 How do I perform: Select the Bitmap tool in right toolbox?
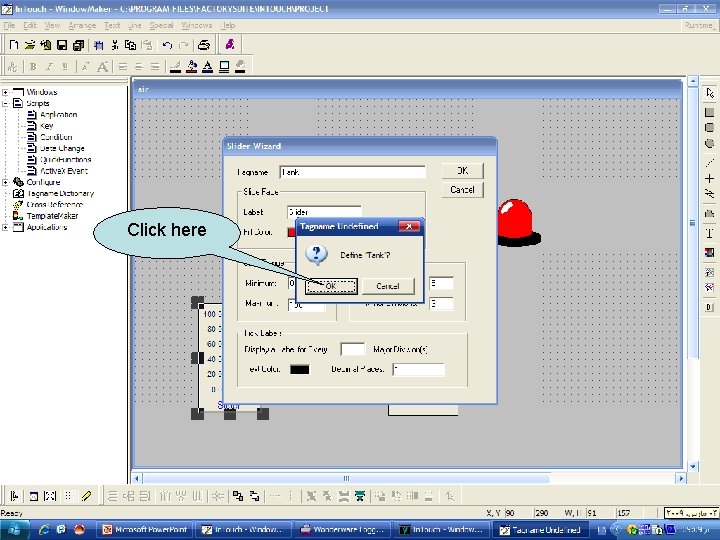click(709, 252)
